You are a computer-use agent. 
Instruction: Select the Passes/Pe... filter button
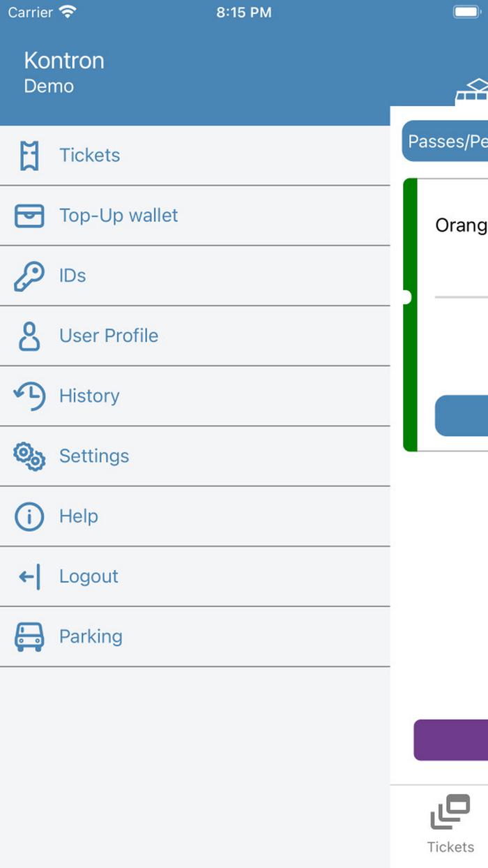446,142
